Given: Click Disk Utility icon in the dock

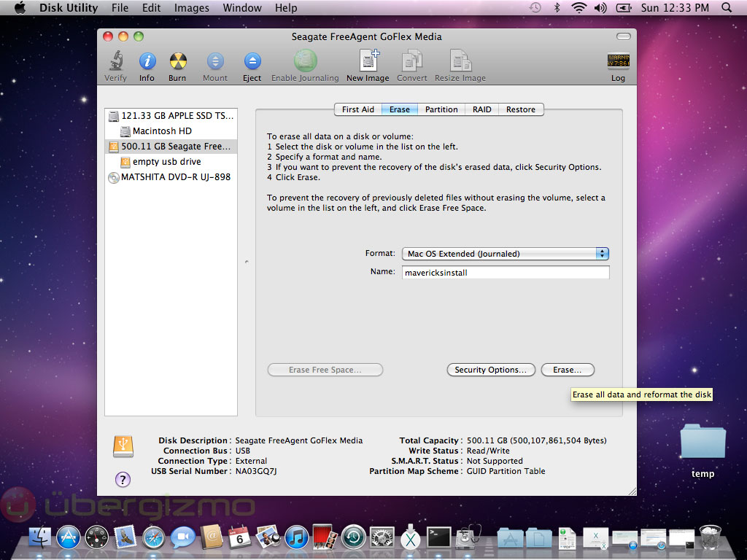Looking at the screenshot, I should pos(468,537).
